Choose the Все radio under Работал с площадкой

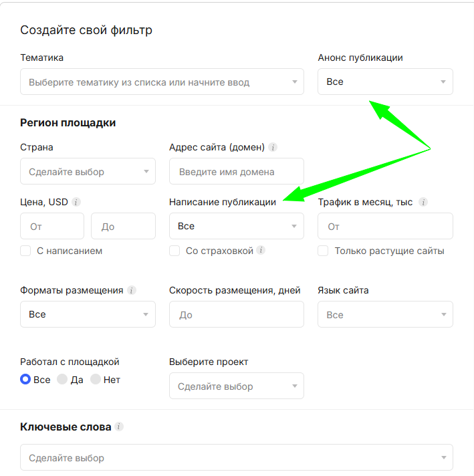pyautogui.click(x=26, y=379)
